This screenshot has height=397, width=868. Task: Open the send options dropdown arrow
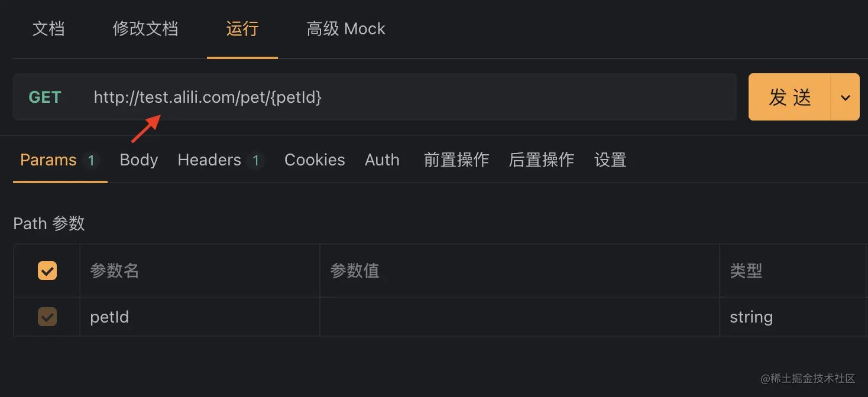[844, 97]
